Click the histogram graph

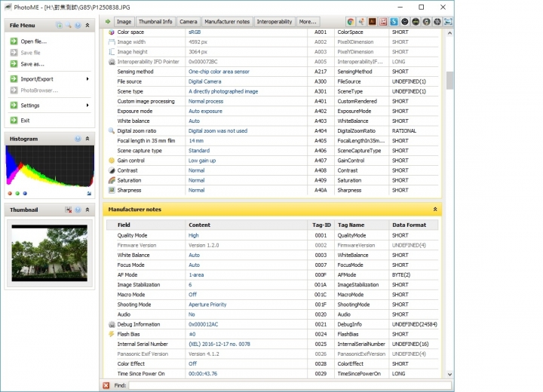point(50,167)
